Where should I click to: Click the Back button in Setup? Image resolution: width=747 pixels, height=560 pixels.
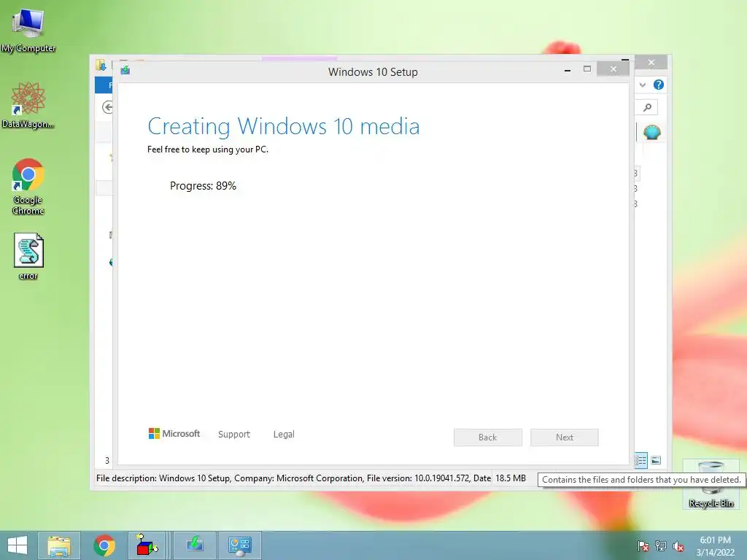[488, 437]
